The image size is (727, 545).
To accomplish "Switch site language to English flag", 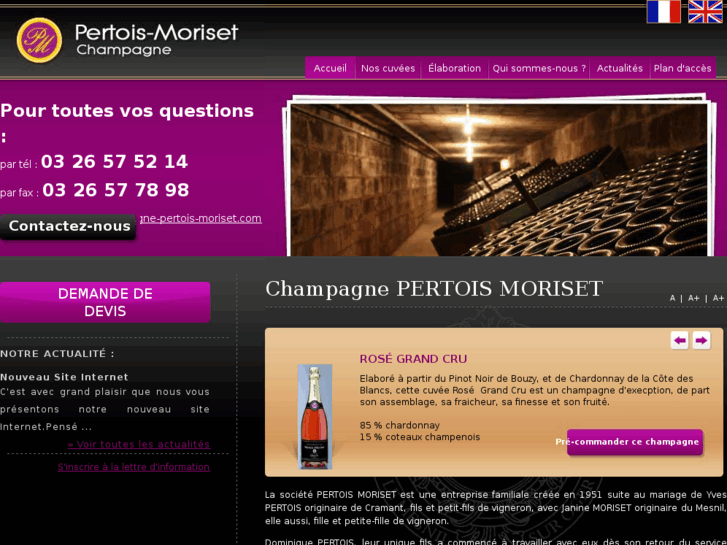I will (705, 12).
